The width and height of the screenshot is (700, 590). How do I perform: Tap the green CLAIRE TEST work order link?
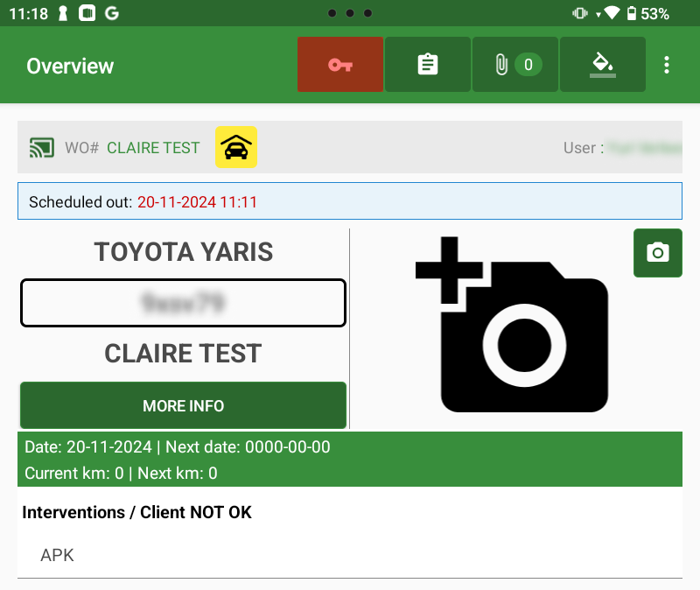(153, 148)
